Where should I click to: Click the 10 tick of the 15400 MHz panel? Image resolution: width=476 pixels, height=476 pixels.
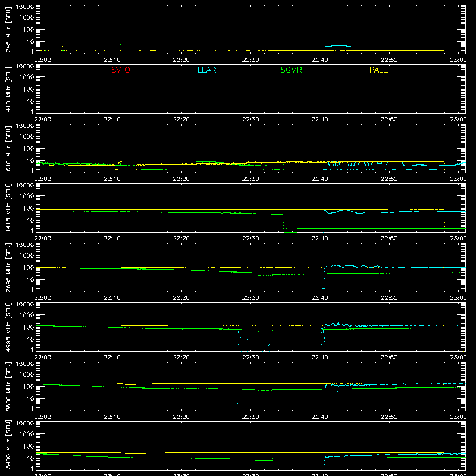tap(30, 458)
